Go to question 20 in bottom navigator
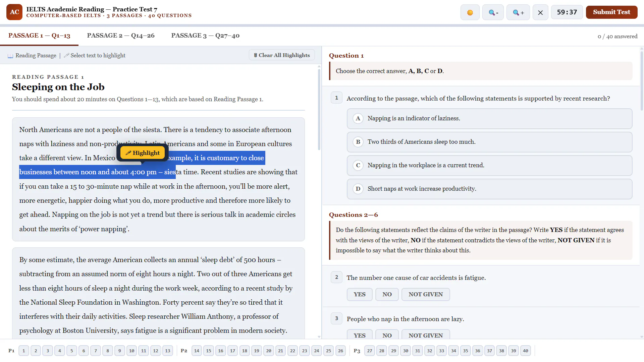This screenshot has width=644, height=362. (269, 351)
